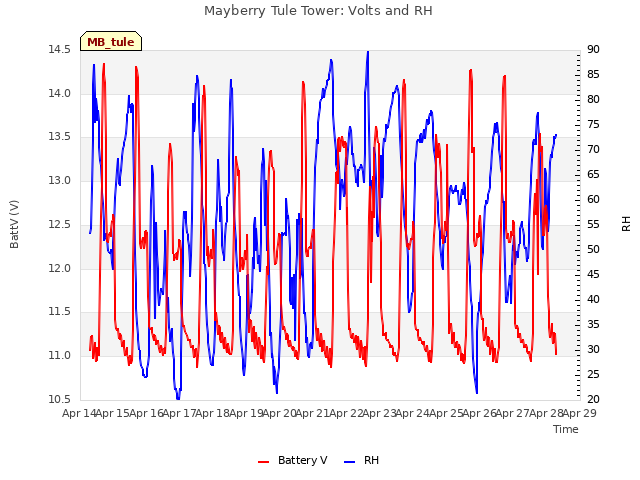Click the Apr 23 date tick label
Image resolution: width=640 pixels, height=480 pixels.
coord(380,413)
